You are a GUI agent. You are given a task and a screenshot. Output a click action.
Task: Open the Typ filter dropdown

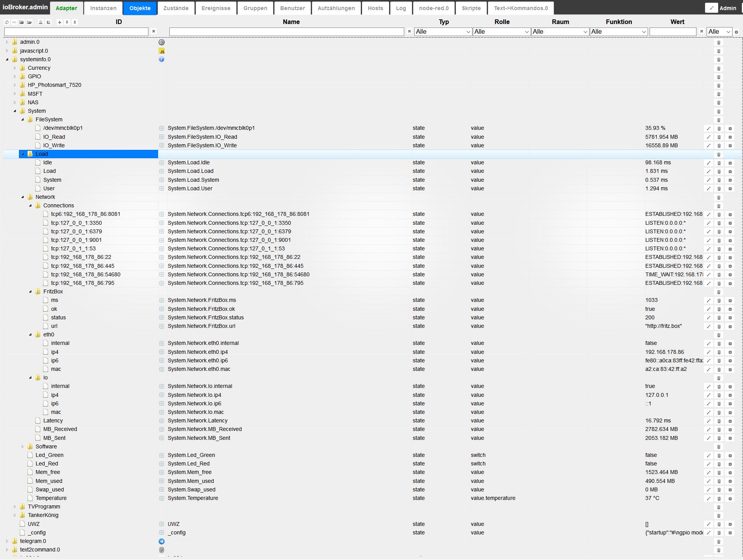coord(443,32)
